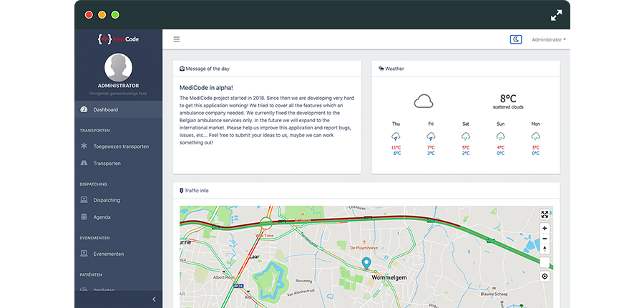The height and width of the screenshot is (308, 644).
Task: Click Thursday's 11°C high temperature
Action: point(396,148)
